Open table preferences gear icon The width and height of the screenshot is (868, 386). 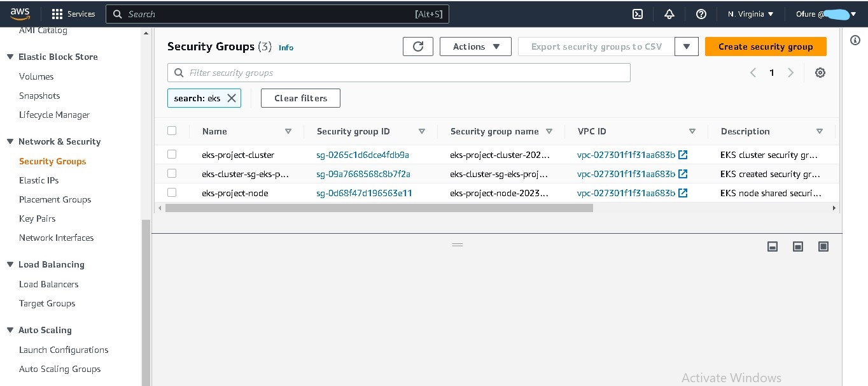click(x=820, y=73)
